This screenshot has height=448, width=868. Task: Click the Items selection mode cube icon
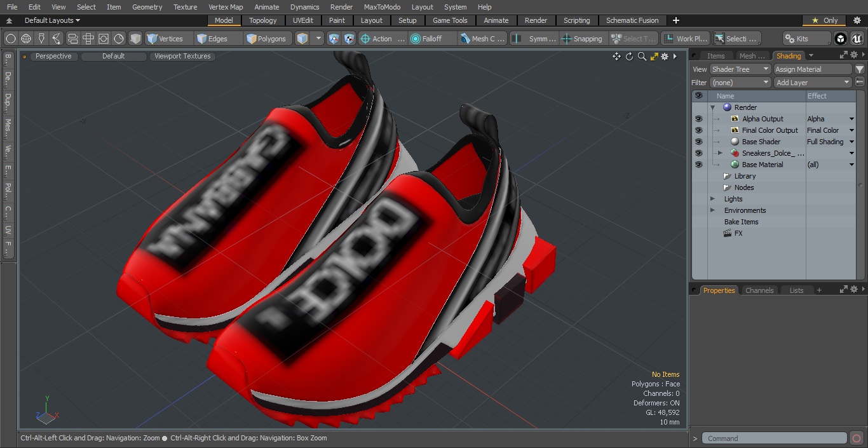point(302,39)
